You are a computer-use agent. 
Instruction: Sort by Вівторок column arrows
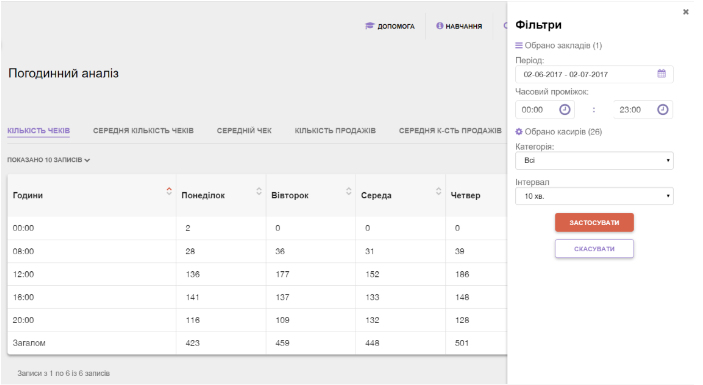[x=348, y=191]
